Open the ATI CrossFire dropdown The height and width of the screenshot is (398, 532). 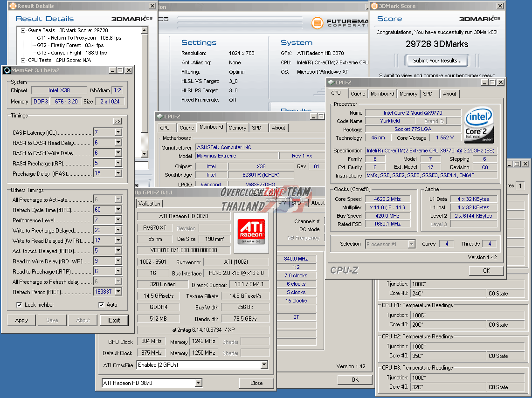pos(264,365)
